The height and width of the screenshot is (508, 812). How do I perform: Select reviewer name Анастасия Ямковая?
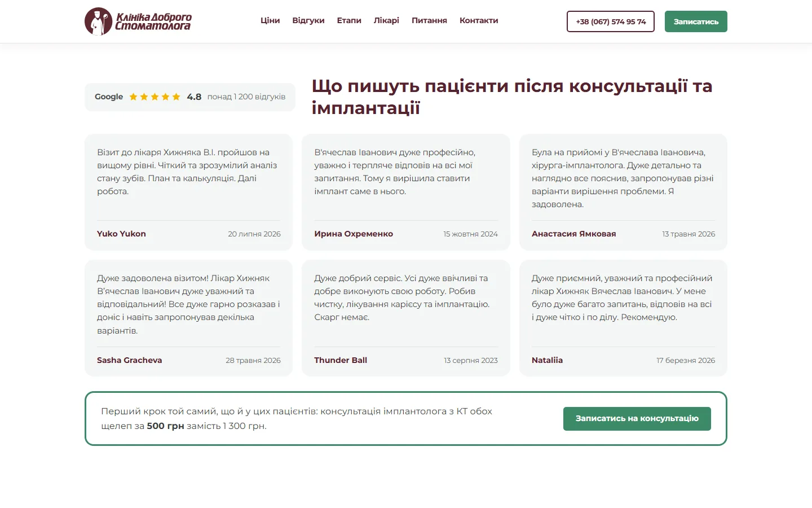click(x=574, y=234)
